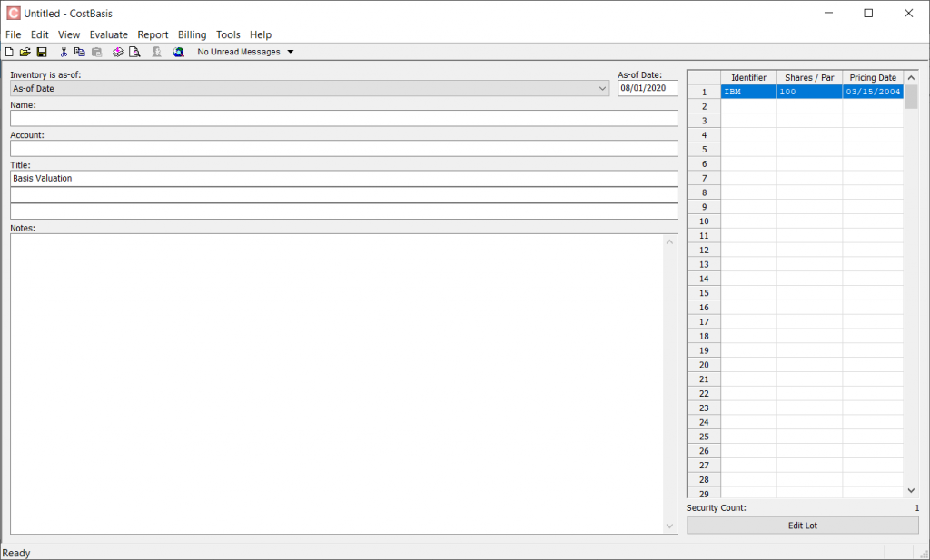
Task: Open the Tools menu
Action: tap(228, 35)
